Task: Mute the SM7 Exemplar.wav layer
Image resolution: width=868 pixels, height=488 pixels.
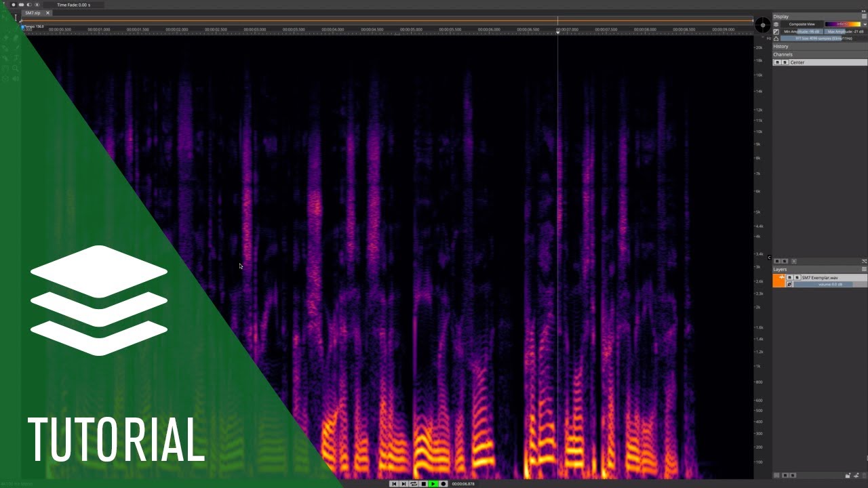Action: 790,277
